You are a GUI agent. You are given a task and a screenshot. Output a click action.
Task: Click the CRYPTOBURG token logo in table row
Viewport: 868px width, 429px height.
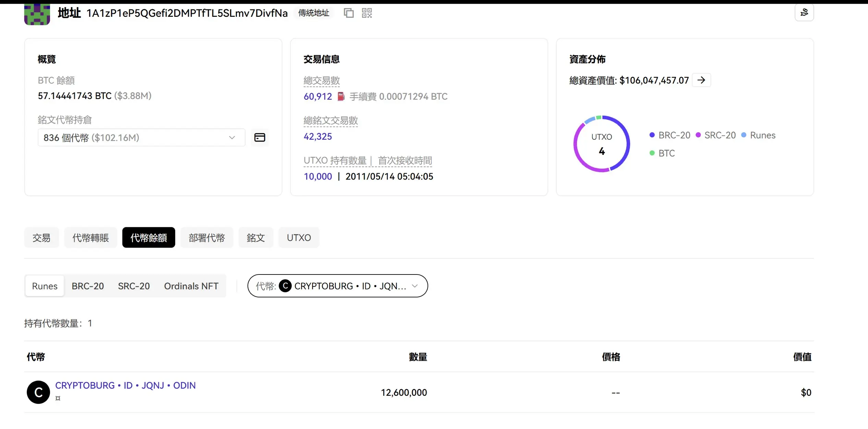click(38, 392)
